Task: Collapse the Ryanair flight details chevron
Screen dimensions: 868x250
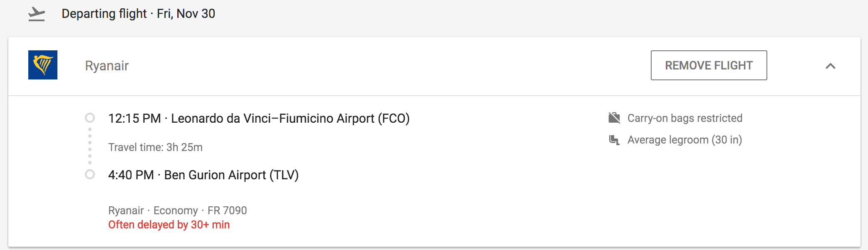Action: pyautogui.click(x=830, y=66)
